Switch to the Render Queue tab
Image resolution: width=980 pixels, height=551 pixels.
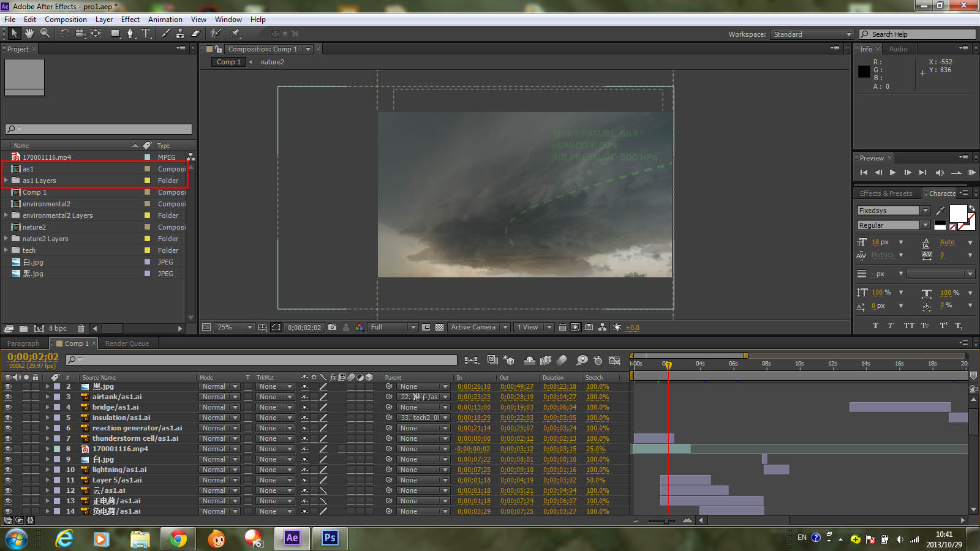[127, 343]
